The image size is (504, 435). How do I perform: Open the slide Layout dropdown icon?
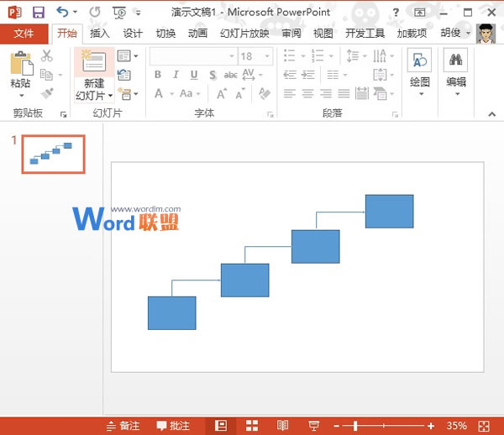pos(128,56)
